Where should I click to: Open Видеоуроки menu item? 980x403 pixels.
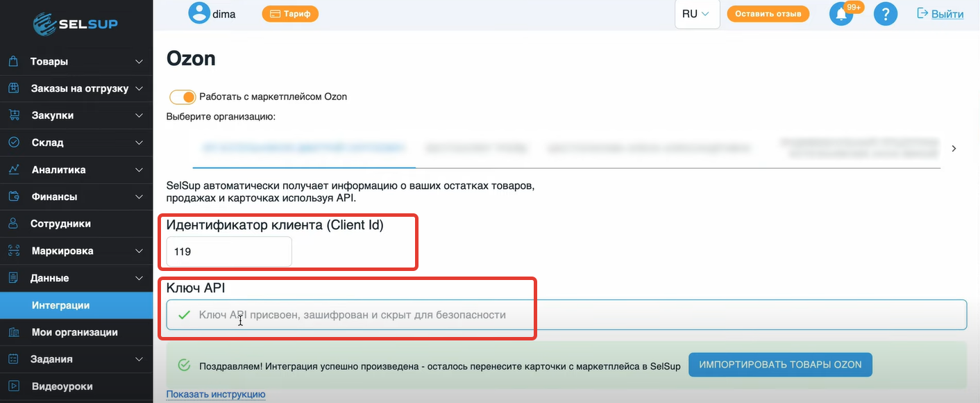tap(76, 386)
